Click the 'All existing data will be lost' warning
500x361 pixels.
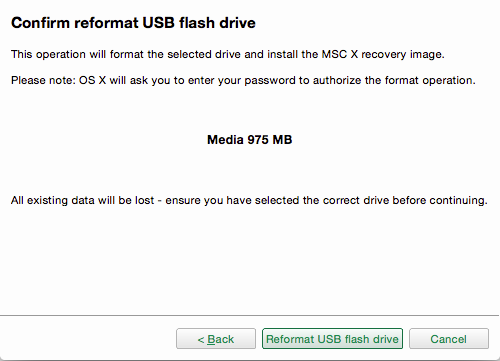click(x=249, y=200)
